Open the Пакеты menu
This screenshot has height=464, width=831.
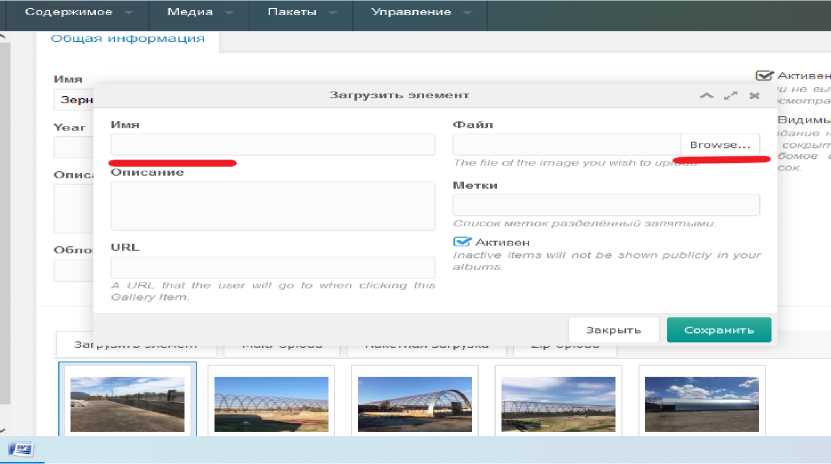[292, 12]
